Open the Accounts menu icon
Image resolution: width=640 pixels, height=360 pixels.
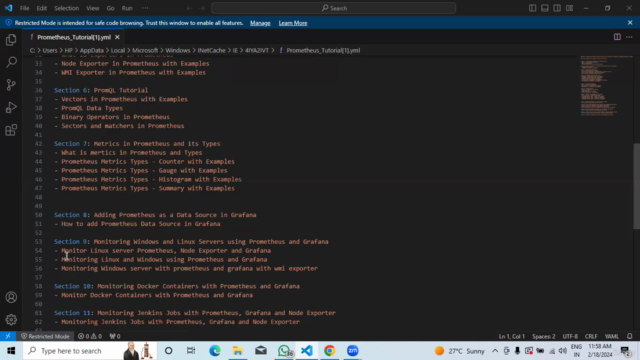click(x=11, y=297)
